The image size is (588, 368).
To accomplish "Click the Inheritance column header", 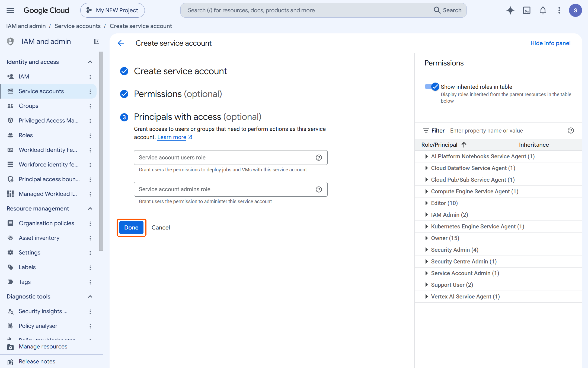I will pos(534,145).
